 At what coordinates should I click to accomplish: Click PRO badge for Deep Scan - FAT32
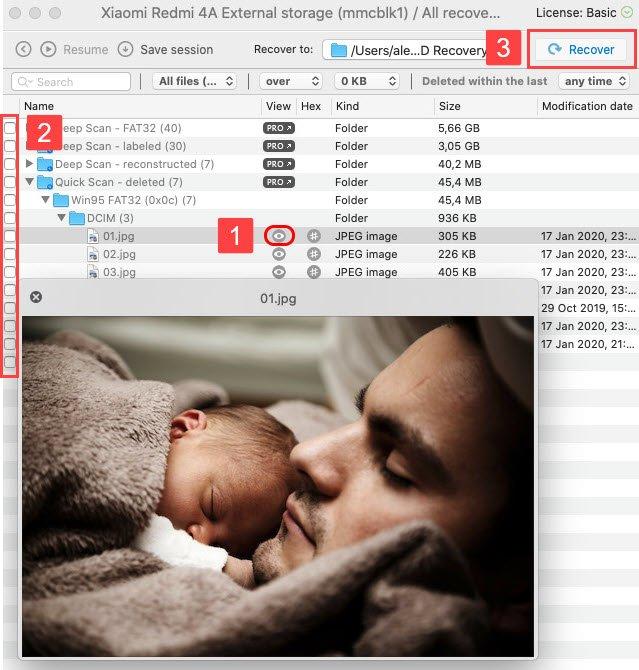click(278, 128)
